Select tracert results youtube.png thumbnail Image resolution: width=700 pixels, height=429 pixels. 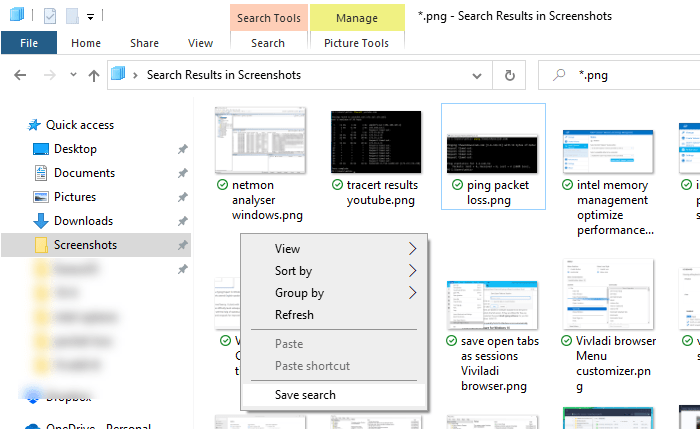click(x=376, y=142)
